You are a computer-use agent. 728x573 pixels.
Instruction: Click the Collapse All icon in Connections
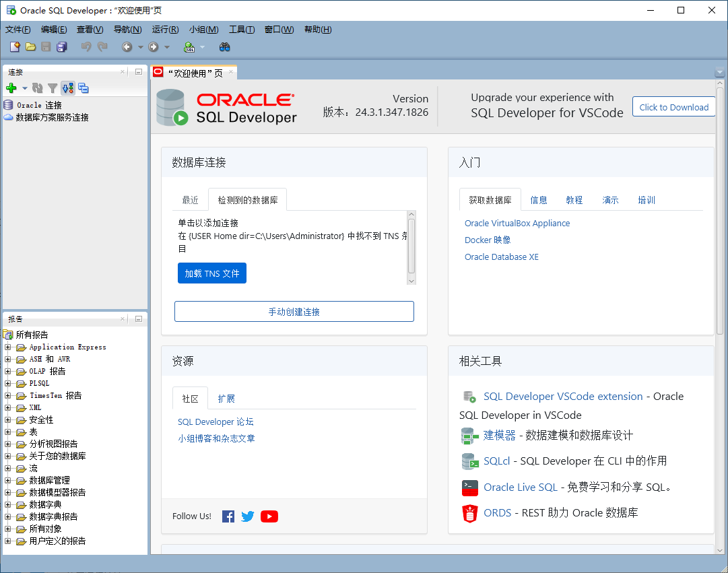click(84, 88)
